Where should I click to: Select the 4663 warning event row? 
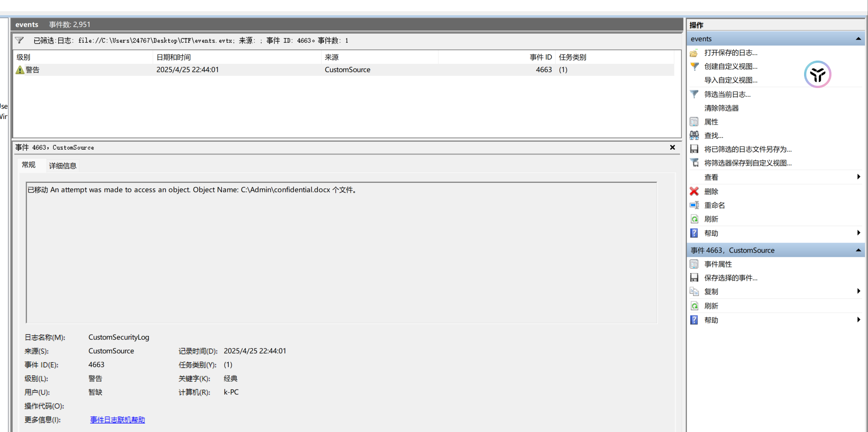click(x=266, y=70)
